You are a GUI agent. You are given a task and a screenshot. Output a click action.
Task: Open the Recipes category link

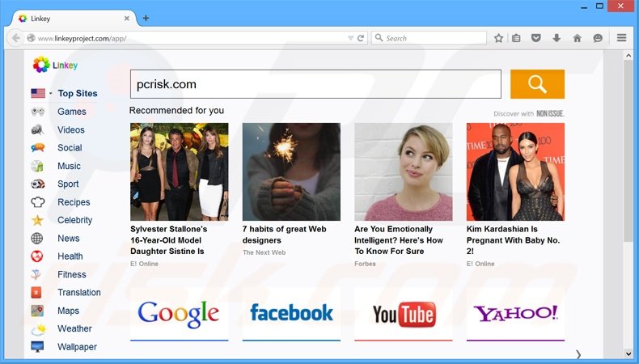74,202
